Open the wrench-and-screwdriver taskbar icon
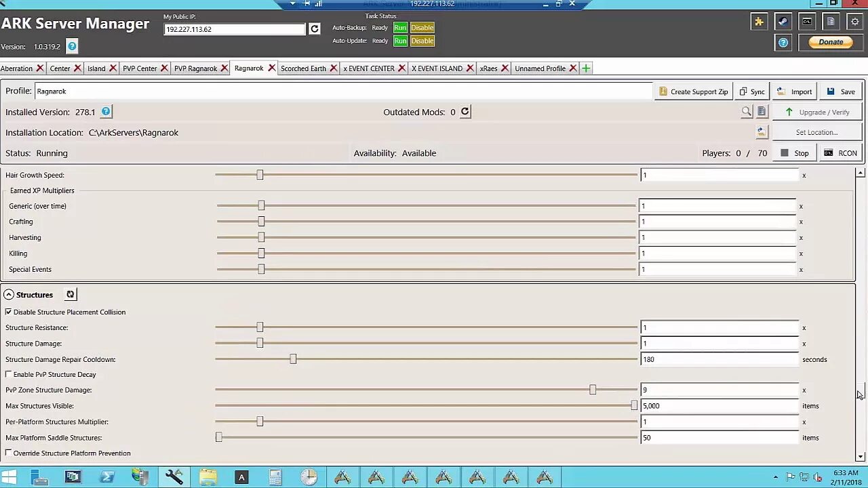Viewport: 868px width, 488px height. (x=174, y=477)
